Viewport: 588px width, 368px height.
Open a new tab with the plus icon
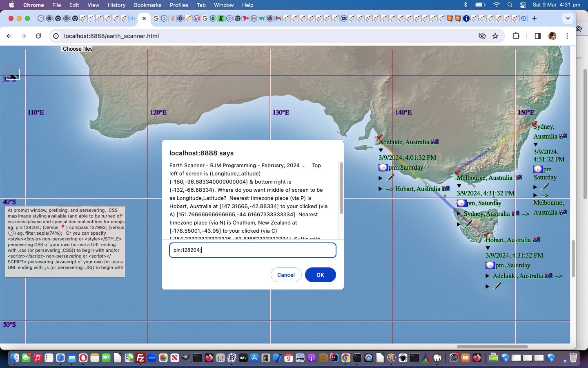click(534, 18)
